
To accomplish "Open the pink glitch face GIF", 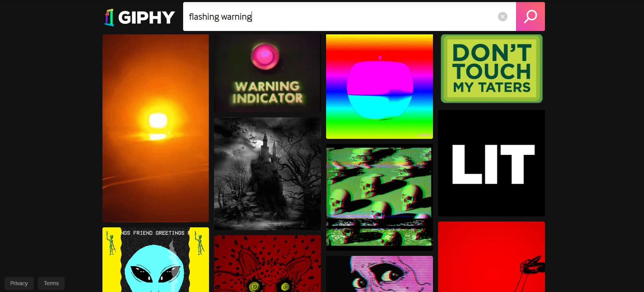I will [380, 274].
